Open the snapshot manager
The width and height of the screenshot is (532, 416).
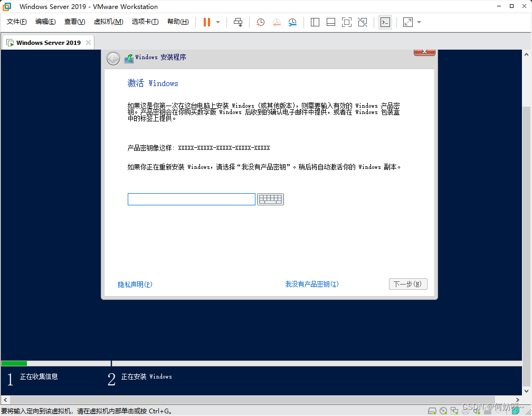(292, 22)
